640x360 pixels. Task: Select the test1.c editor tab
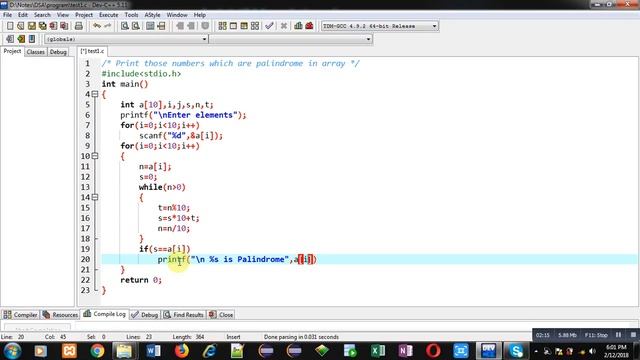[x=92, y=51]
